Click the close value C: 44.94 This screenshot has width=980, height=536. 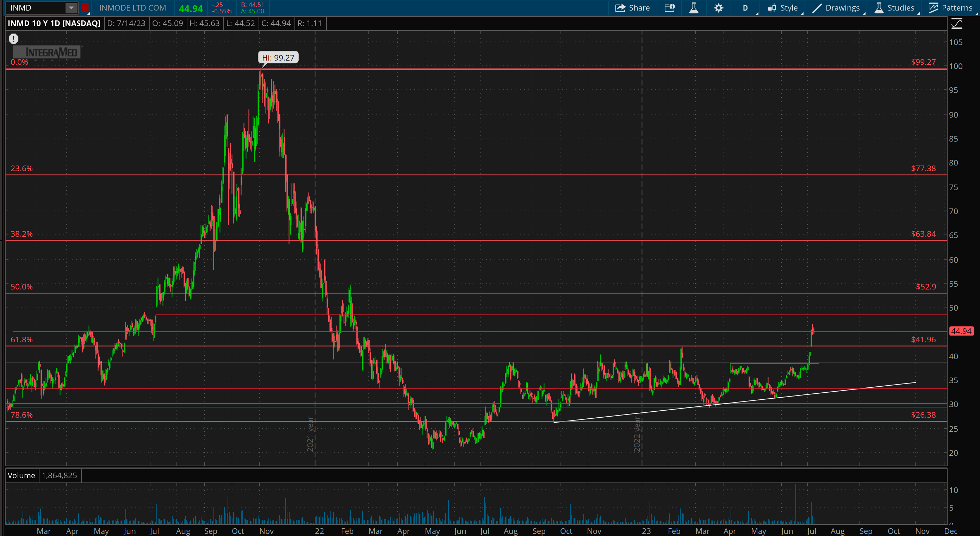click(x=276, y=24)
